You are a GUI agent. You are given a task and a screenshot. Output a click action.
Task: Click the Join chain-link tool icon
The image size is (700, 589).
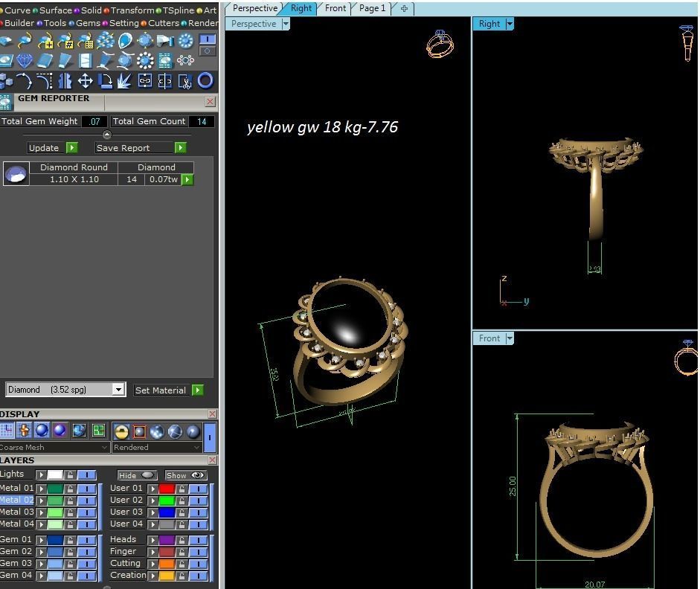click(145, 81)
